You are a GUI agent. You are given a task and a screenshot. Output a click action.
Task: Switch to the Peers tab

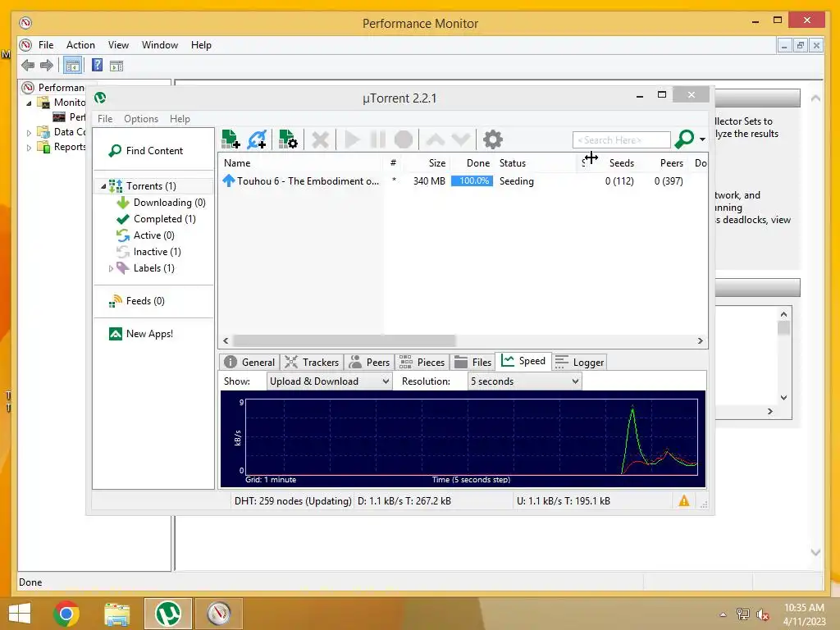(370, 362)
